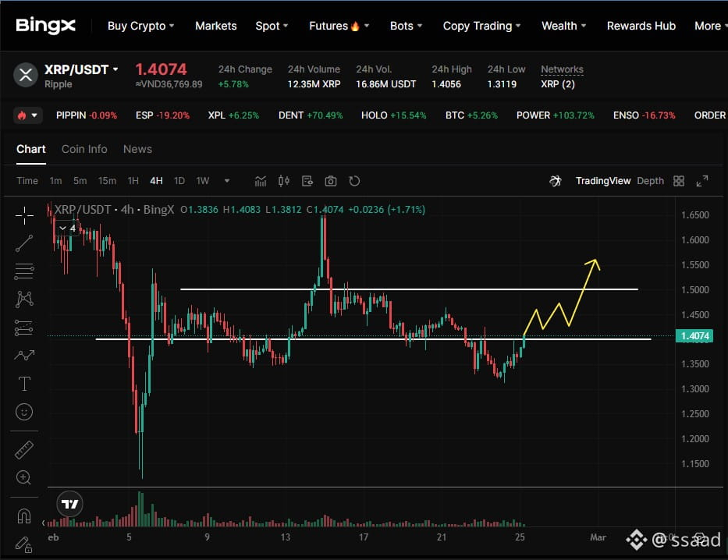Open the Copy Trading menu
Image resolution: width=728 pixels, height=560 pixels.
481,26
